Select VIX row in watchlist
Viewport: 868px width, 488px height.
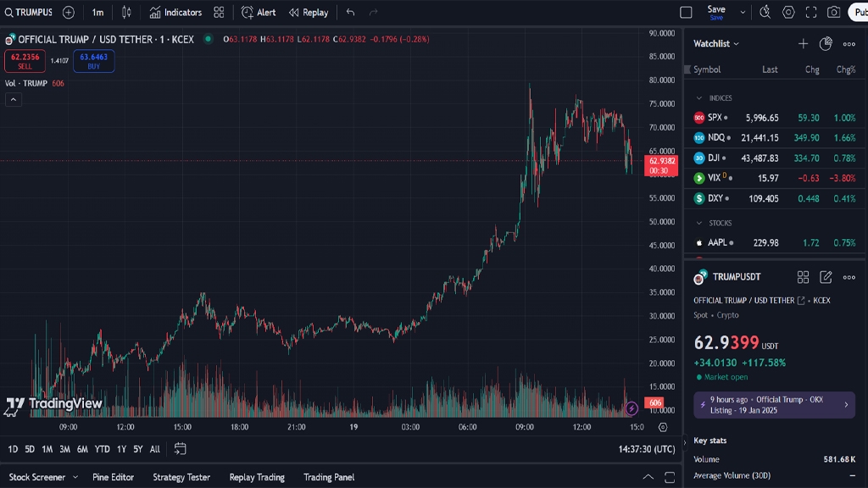tap(775, 178)
